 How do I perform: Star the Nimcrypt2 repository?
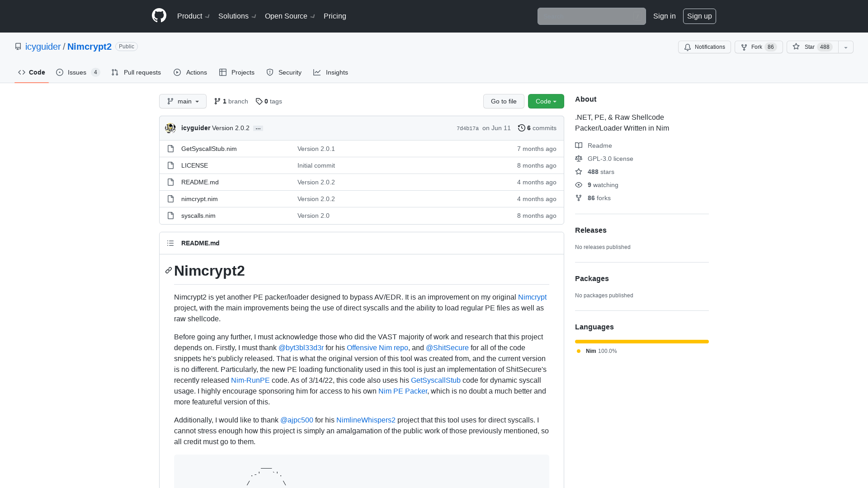[x=812, y=47]
